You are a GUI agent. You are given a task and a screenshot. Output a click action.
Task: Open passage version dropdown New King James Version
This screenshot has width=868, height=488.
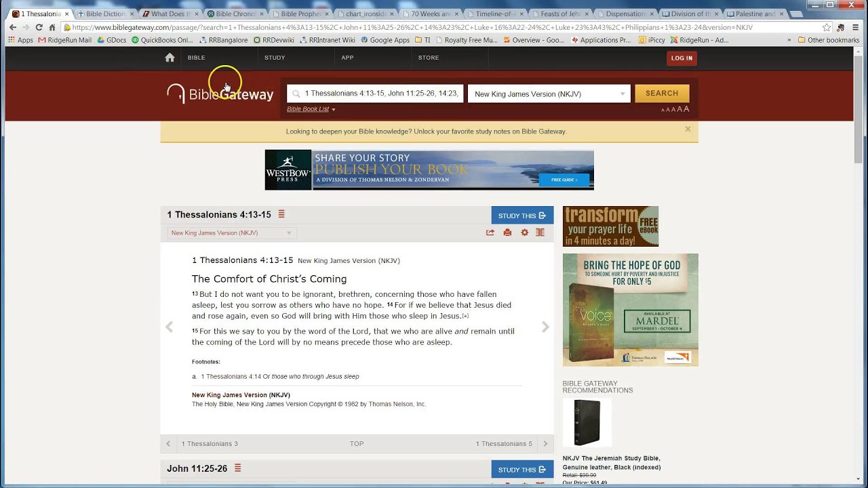click(x=231, y=233)
